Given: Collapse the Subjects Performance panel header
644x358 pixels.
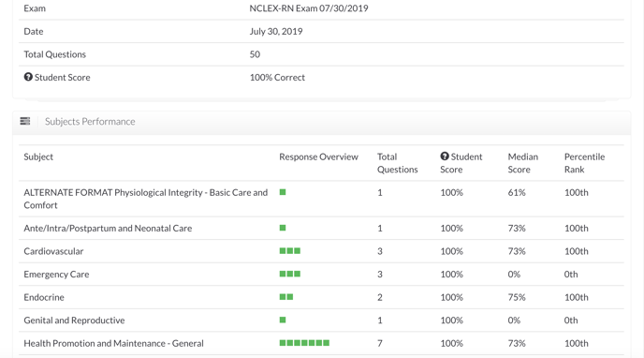Looking at the screenshot, I should pyautogui.click(x=322, y=122).
